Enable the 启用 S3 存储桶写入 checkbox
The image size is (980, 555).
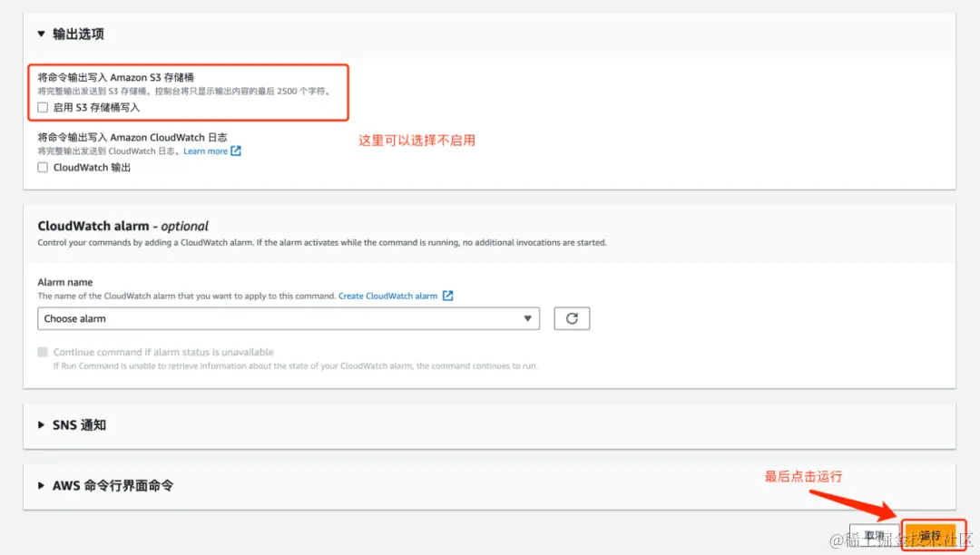point(43,107)
